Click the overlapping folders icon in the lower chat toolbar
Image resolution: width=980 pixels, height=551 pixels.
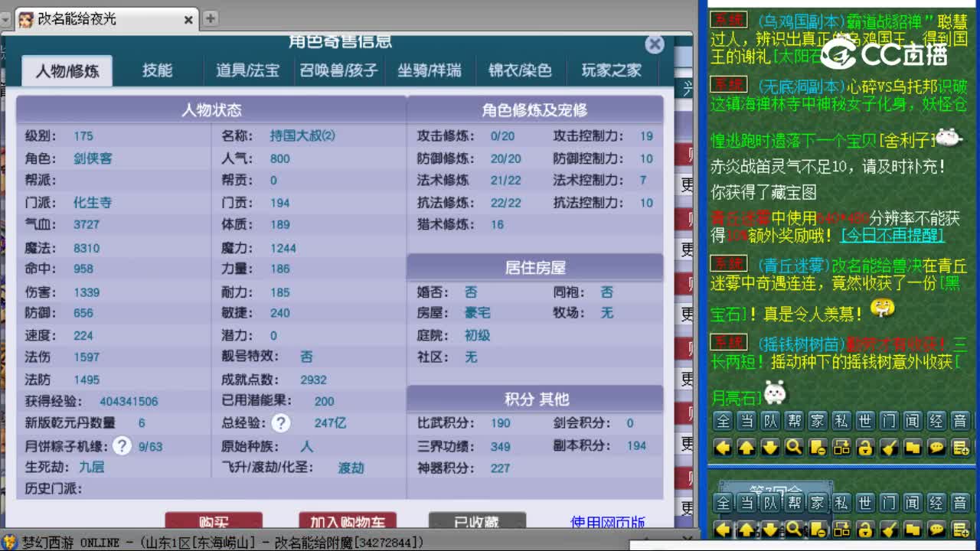pyautogui.click(x=913, y=529)
